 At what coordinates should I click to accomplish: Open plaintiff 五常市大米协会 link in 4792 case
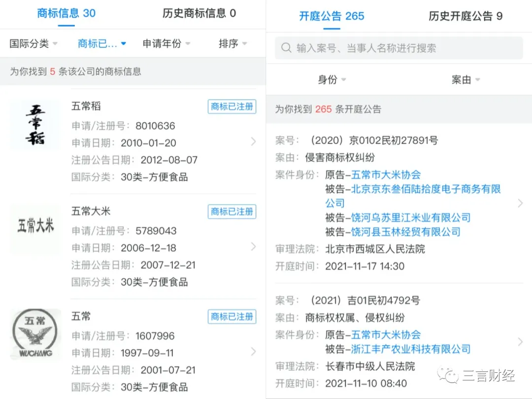[386, 335]
